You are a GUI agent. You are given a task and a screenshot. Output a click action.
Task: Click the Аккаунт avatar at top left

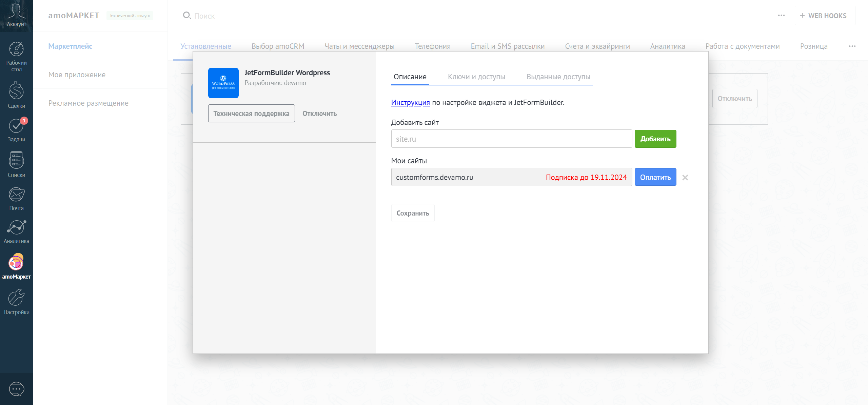click(x=16, y=14)
